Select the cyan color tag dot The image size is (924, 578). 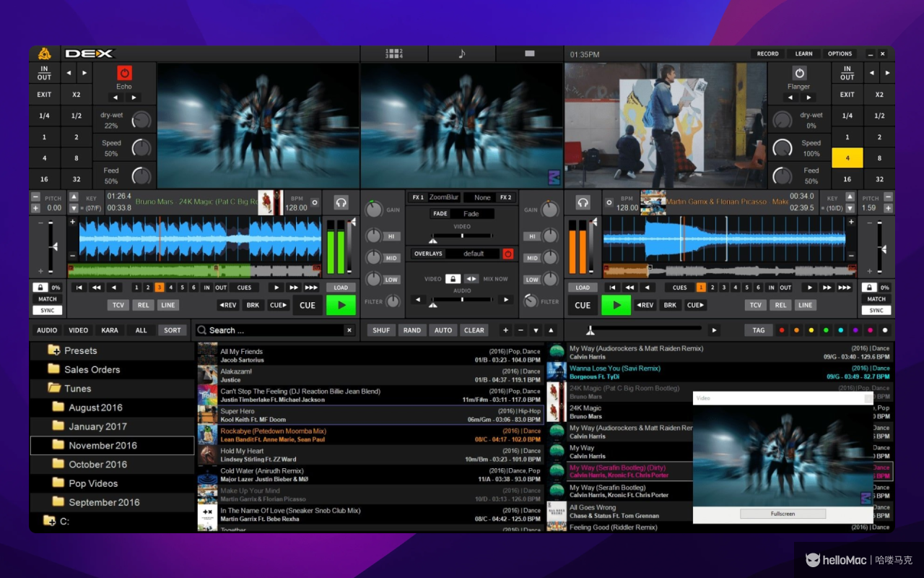[840, 330]
